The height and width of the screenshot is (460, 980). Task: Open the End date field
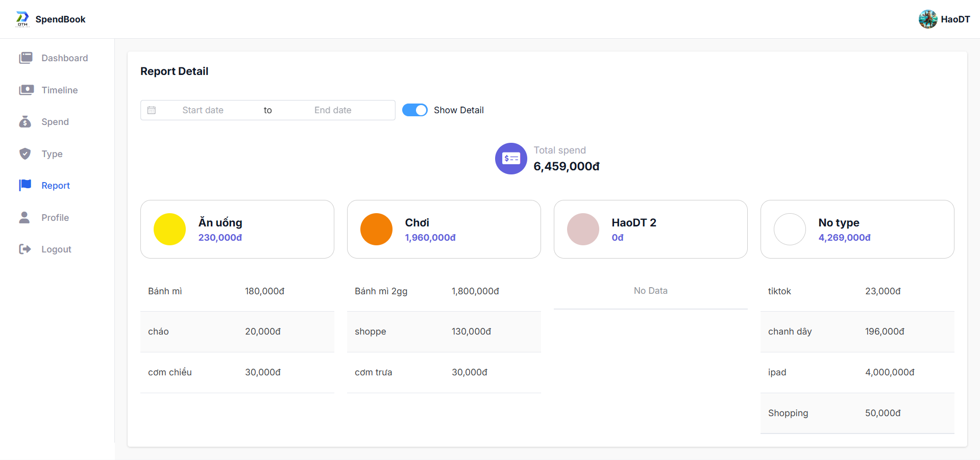point(333,110)
